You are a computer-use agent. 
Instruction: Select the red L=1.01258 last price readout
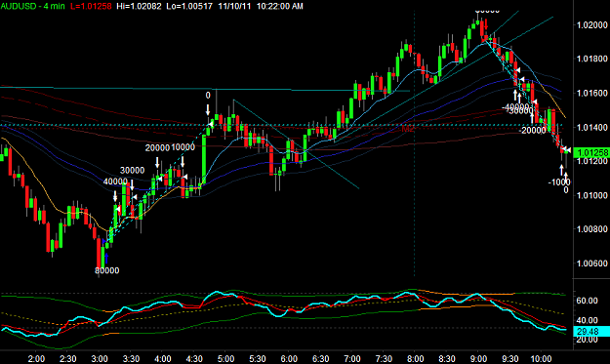coord(91,6)
